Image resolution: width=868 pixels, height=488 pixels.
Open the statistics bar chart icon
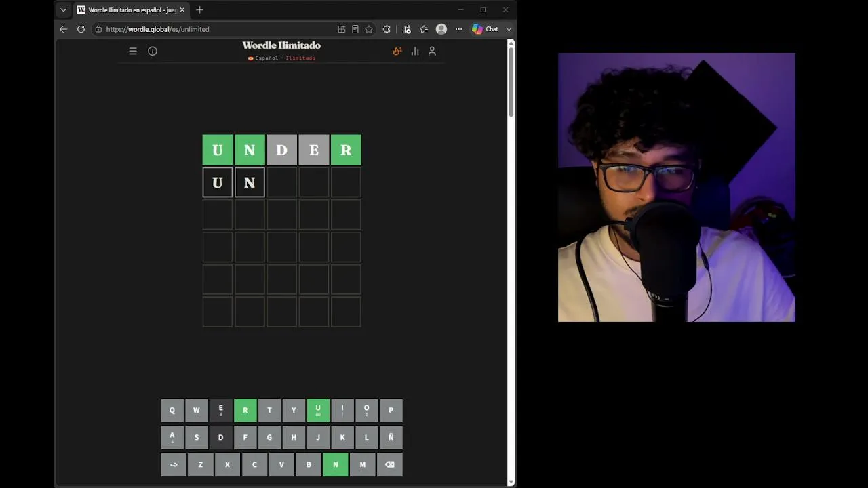tap(415, 51)
